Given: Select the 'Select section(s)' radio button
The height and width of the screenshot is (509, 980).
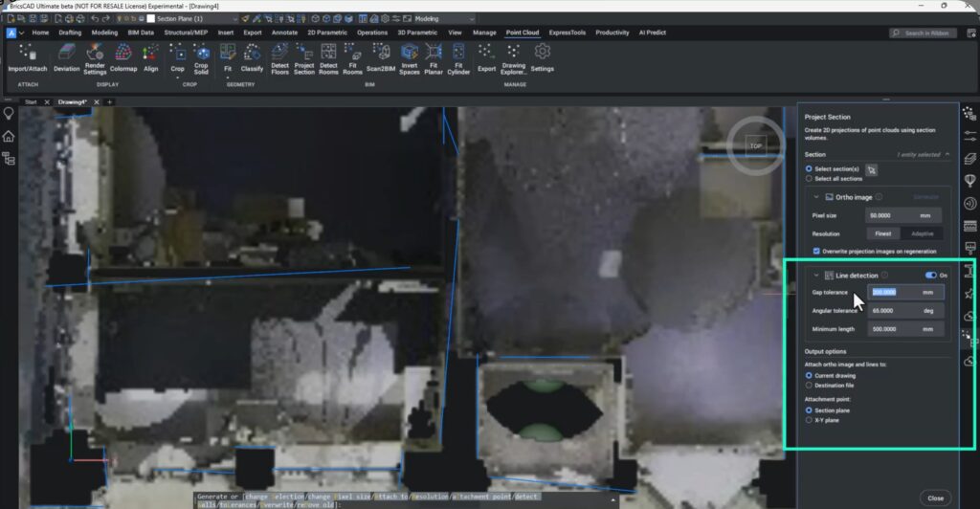Looking at the screenshot, I should pos(809,168).
